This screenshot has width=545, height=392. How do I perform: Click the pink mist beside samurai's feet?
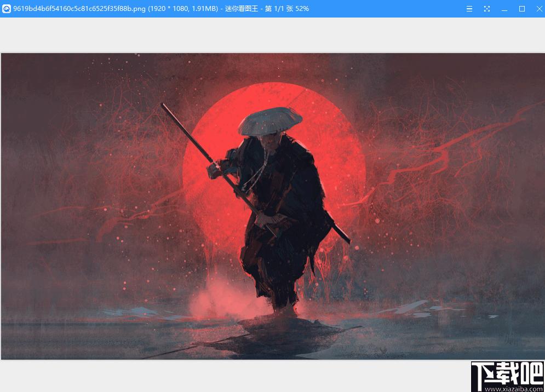tap(222, 299)
